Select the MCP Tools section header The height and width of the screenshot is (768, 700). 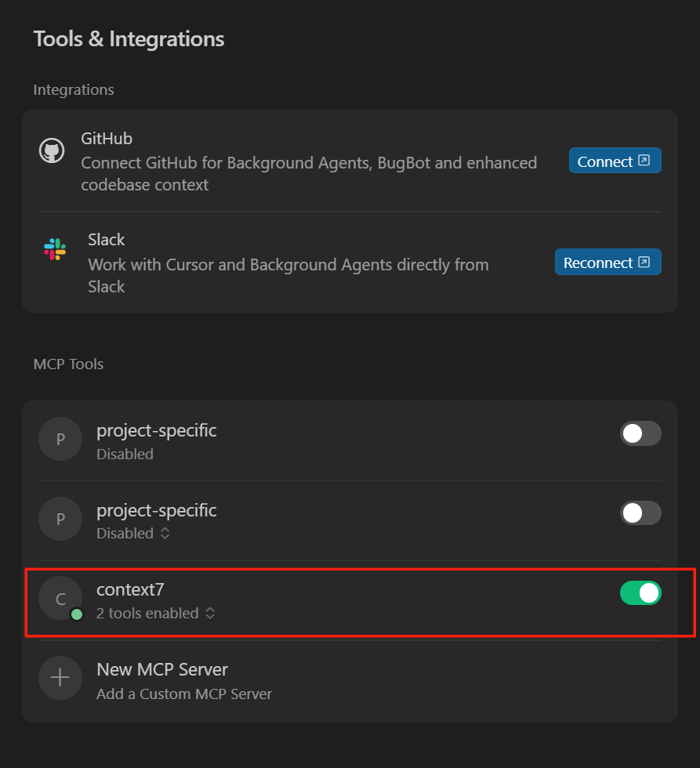[x=68, y=364]
